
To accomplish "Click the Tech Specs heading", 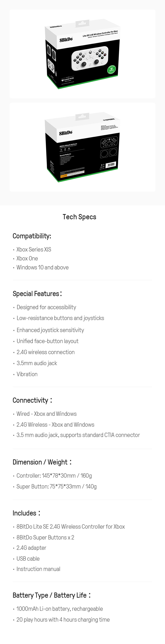I will [79, 217].
